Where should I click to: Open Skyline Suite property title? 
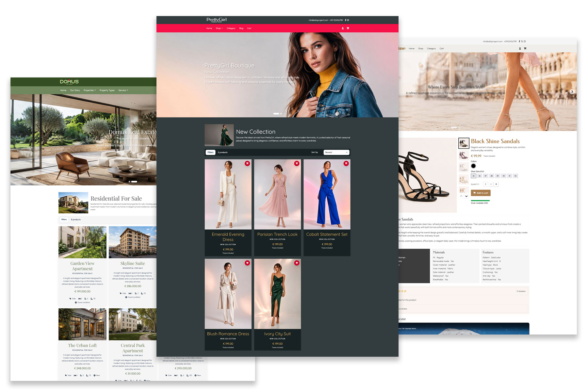coord(133,263)
